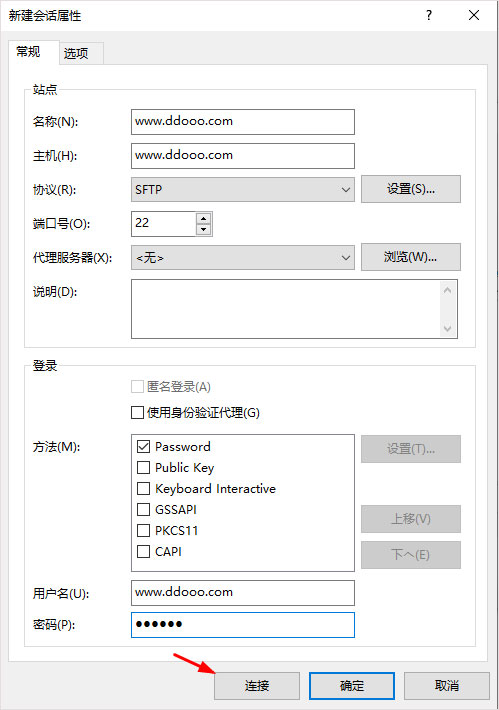Increase port number with up arrow

tap(203, 219)
